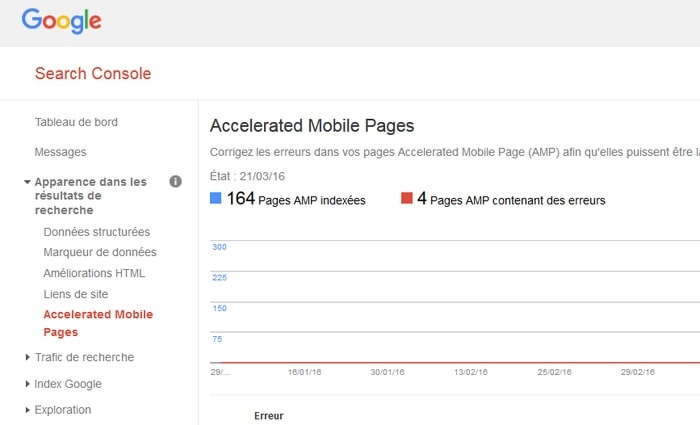Click the 30/01/16 chart date label
This screenshot has height=425, width=700.
[388, 372]
